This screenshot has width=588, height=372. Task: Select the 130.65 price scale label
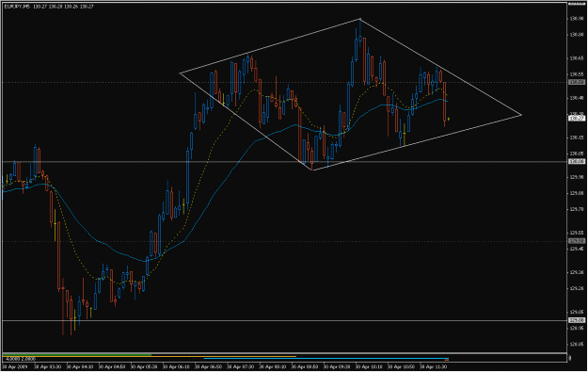click(577, 58)
